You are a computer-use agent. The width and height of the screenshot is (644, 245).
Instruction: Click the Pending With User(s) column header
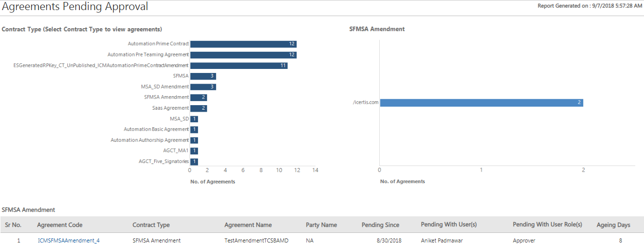click(449, 225)
